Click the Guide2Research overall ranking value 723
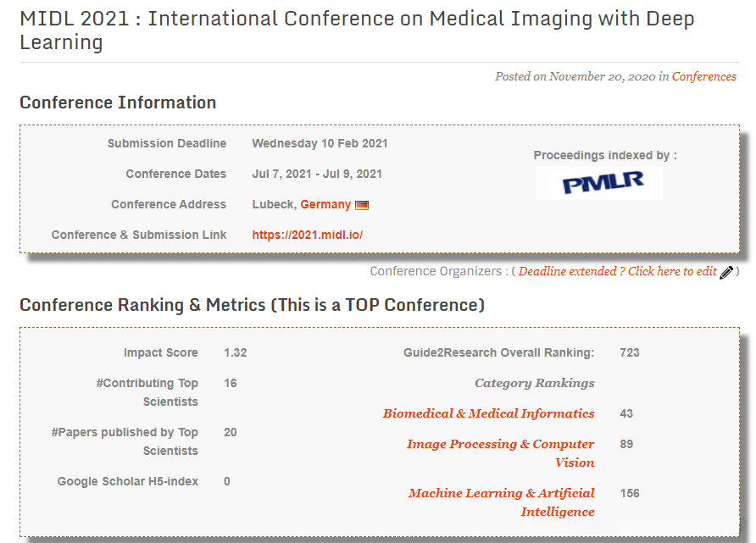Image resolution: width=756 pixels, height=543 pixels. pyautogui.click(x=629, y=352)
